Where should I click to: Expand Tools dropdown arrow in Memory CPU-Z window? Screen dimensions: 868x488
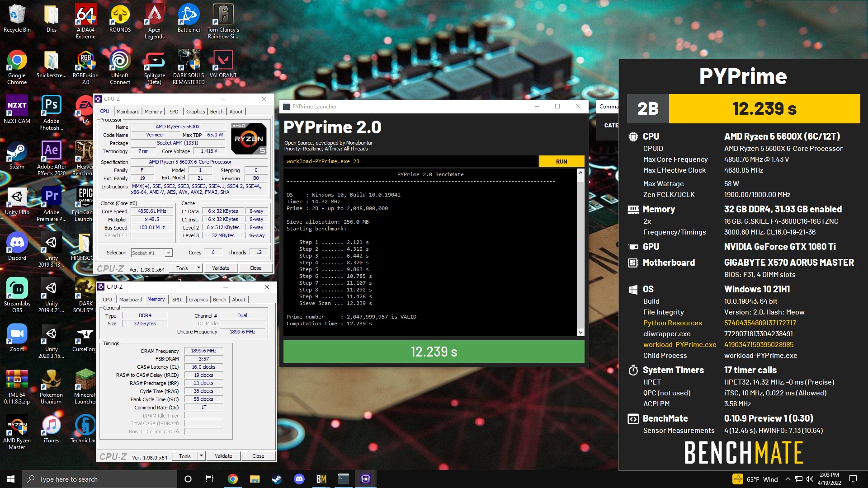pyautogui.click(x=201, y=456)
